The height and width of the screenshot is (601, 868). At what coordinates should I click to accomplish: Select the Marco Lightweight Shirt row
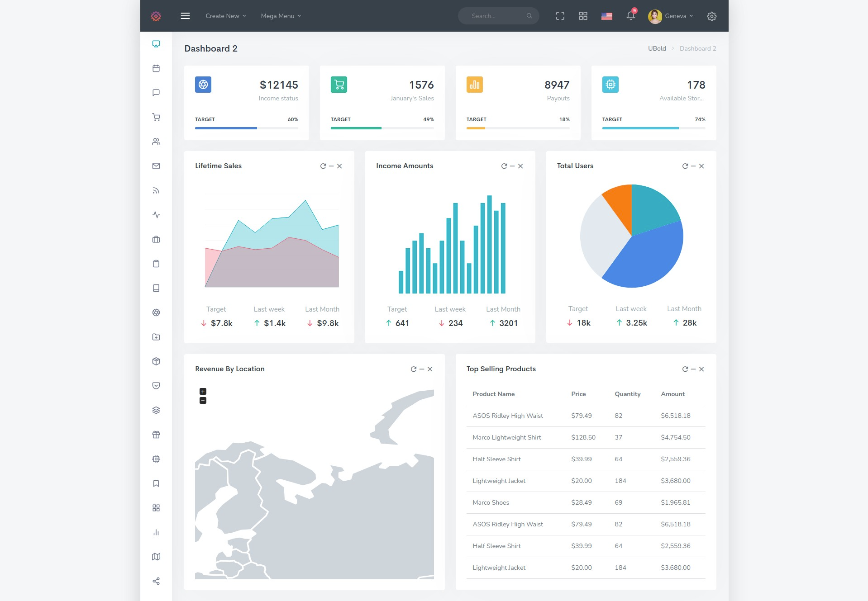click(586, 437)
